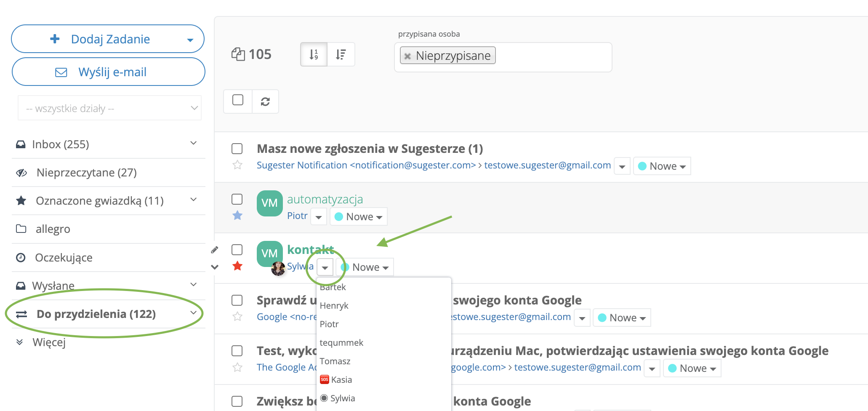Screen dimensions: 868x411
Task: Open the wszystkie działy department dropdown
Action: point(109,108)
